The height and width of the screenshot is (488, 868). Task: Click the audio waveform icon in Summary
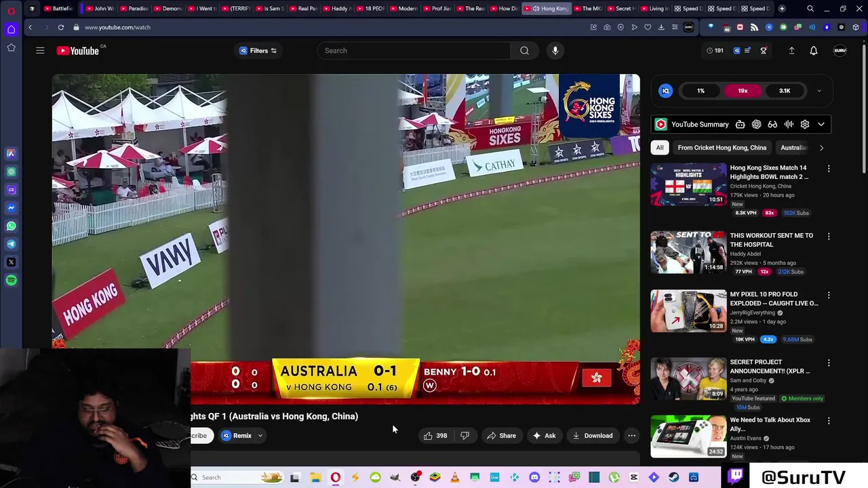pyautogui.click(x=789, y=124)
